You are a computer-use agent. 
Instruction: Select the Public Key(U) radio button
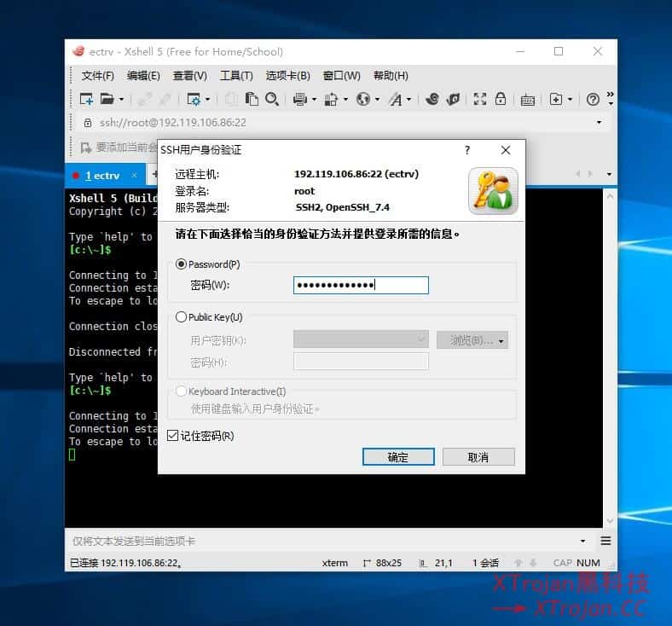[x=181, y=317]
